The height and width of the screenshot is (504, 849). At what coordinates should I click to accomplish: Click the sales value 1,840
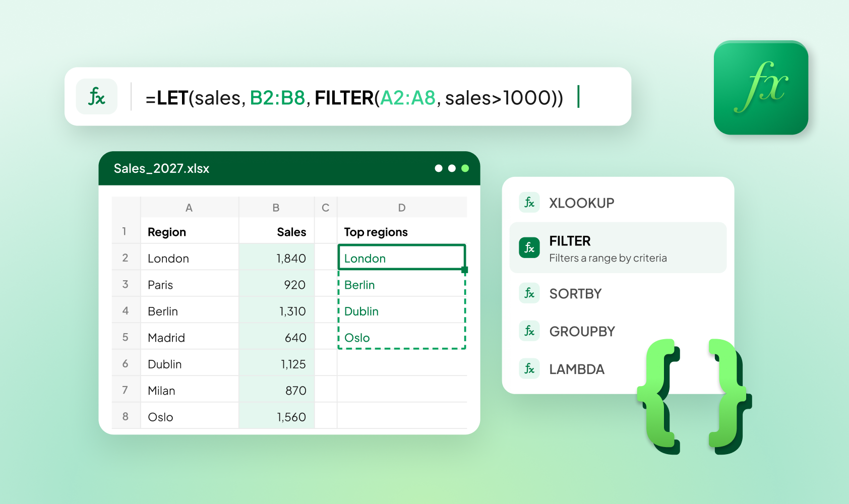(x=276, y=258)
